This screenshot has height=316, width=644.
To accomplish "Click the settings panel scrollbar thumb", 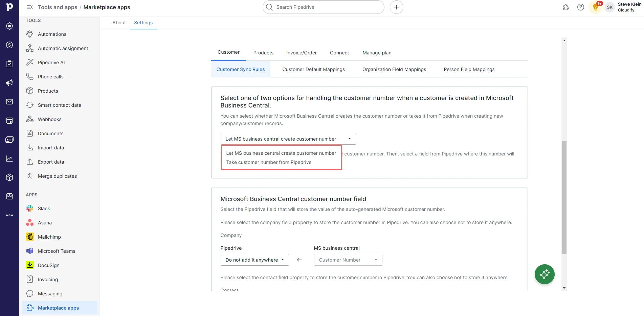I will click(564, 197).
